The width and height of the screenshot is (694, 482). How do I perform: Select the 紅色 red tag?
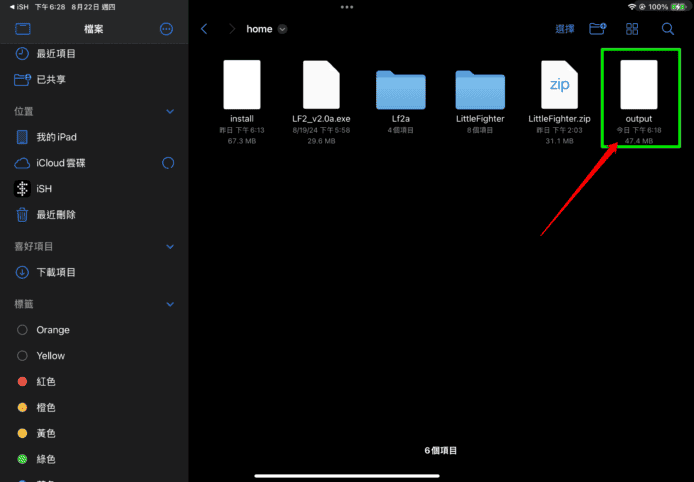(45, 382)
